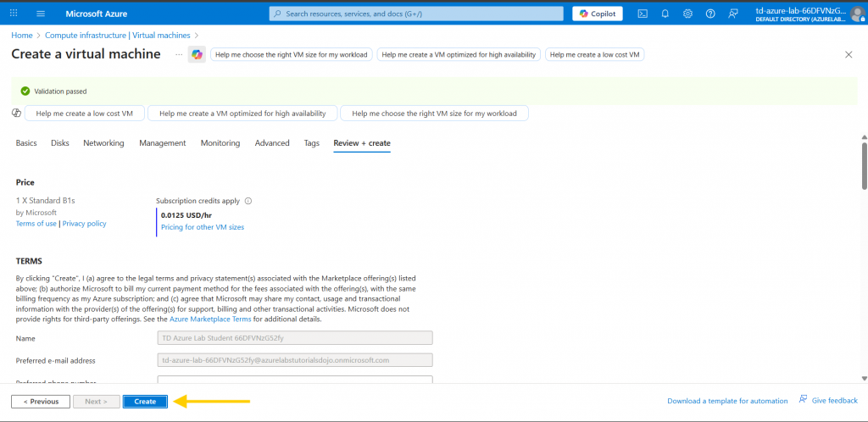Click the '1 X Standard B1s' text
Screen dimensions: 868x422
pyautogui.click(x=46, y=200)
